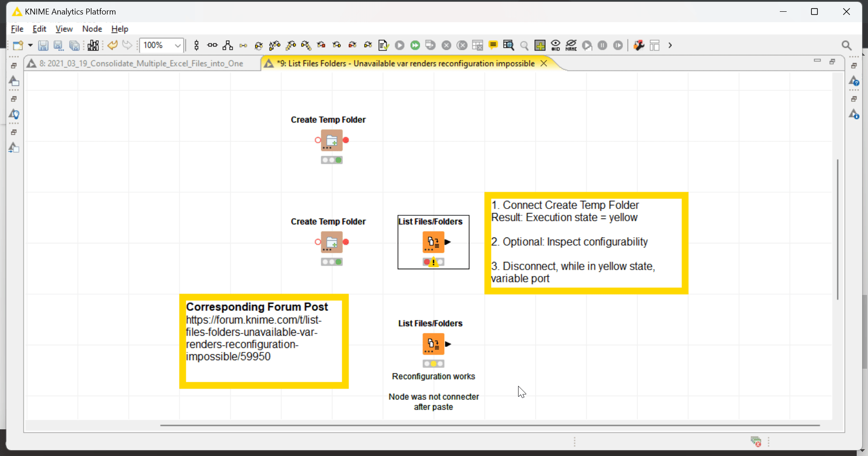Click the output port of the warning List Files/Folders node

pyautogui.click(x=448, y=242)
